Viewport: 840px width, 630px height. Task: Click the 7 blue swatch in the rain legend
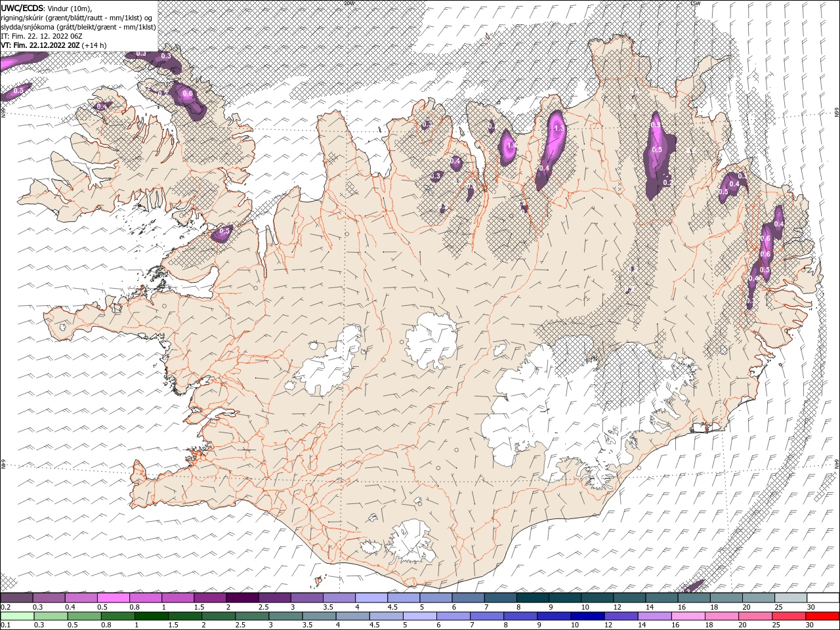click(487, 616)
